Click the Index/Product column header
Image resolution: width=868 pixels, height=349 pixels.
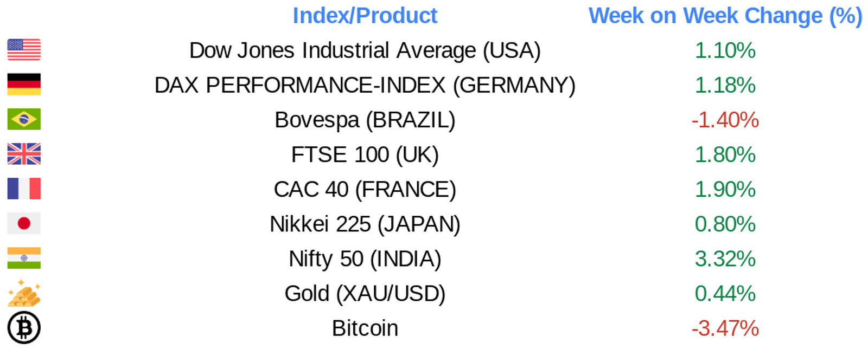(x=365, y=16)
